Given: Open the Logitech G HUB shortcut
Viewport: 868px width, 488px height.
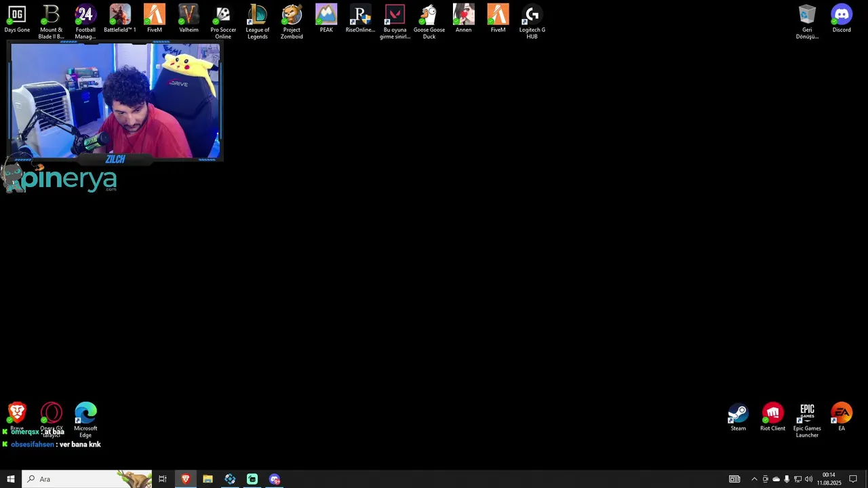Looking at the screenshot, I should tap(532, 22).
